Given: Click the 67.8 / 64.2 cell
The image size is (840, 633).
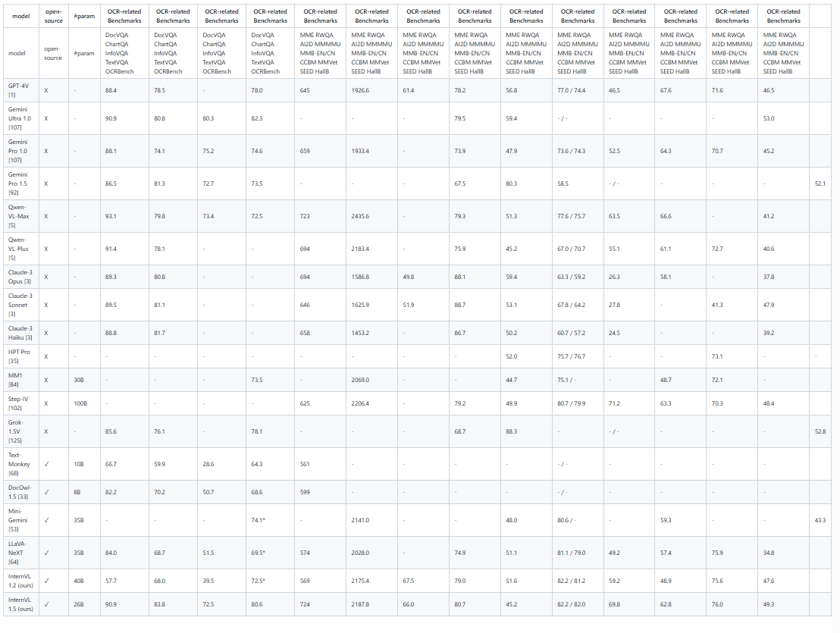Looking at the screenshot, I should pyautogui.click(x=578, y=305).
